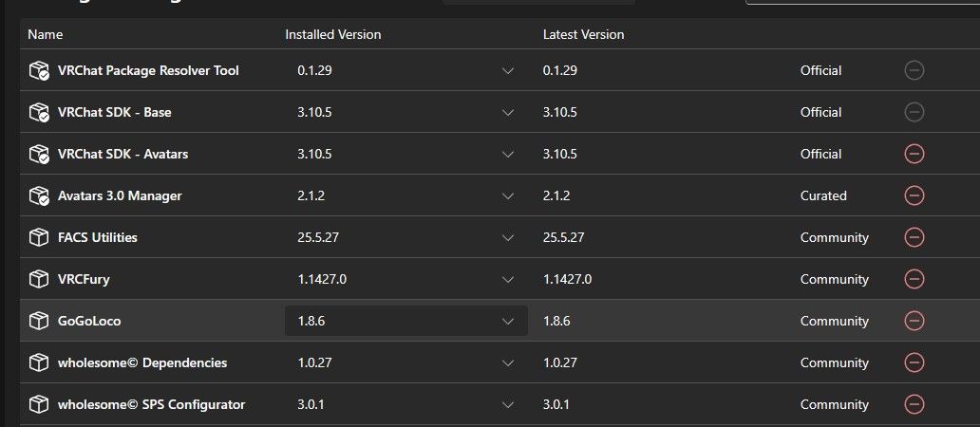The height and width of the screenshot is (427, 980).
Task: Remove the FACS Utilities package
Action: pos(914,237)
